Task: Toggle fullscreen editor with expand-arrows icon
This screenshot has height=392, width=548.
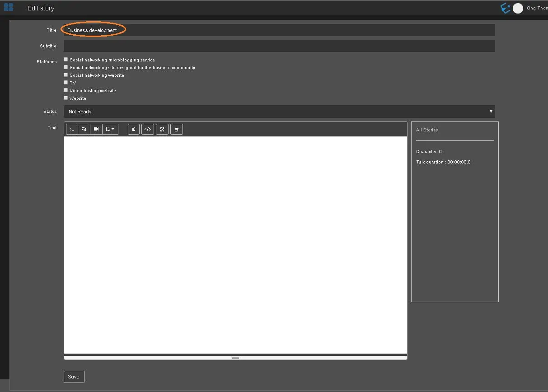Action: [162, 129]
